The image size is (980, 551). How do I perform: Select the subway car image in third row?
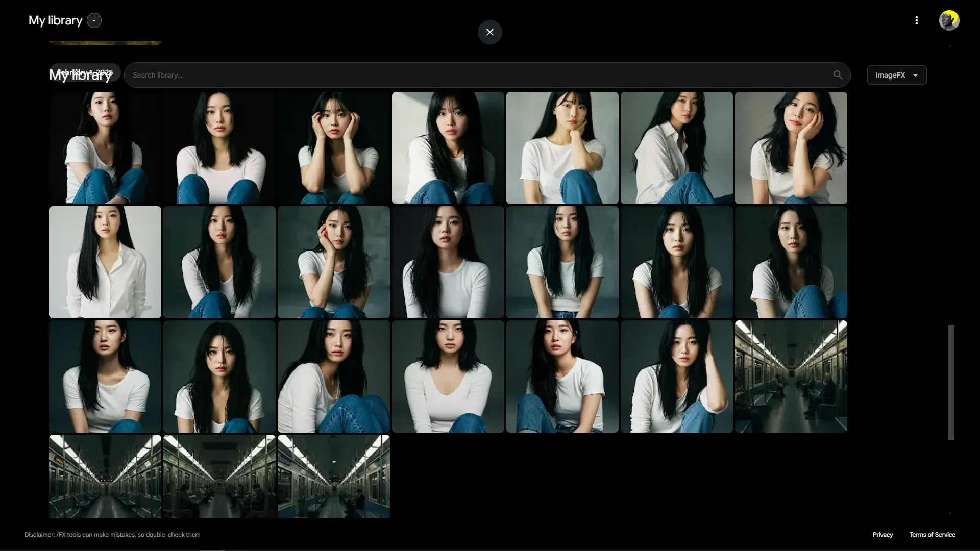coord(791,377)
